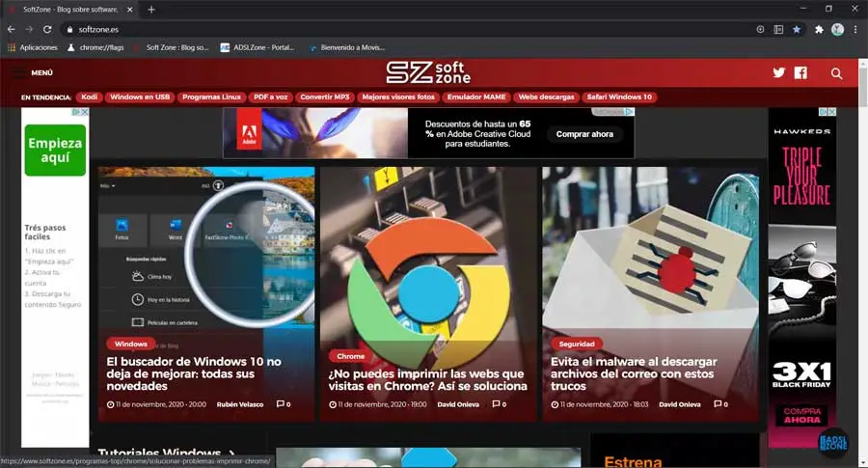The width and height of the screenshot is (868, 468).
Task: Click the reader mode icon in address bar
Action: tap(778, 29)
